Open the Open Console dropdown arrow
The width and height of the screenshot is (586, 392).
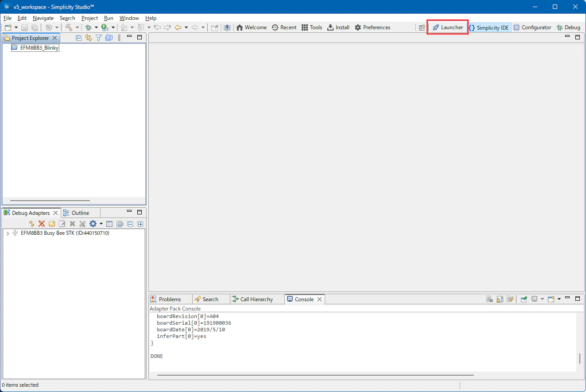tap(559, 299)
